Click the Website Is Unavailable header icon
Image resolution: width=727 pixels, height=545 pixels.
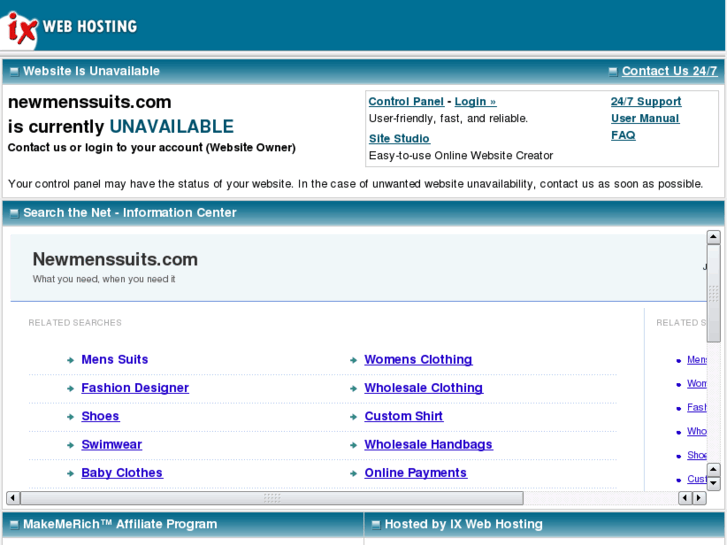[14, 71]
